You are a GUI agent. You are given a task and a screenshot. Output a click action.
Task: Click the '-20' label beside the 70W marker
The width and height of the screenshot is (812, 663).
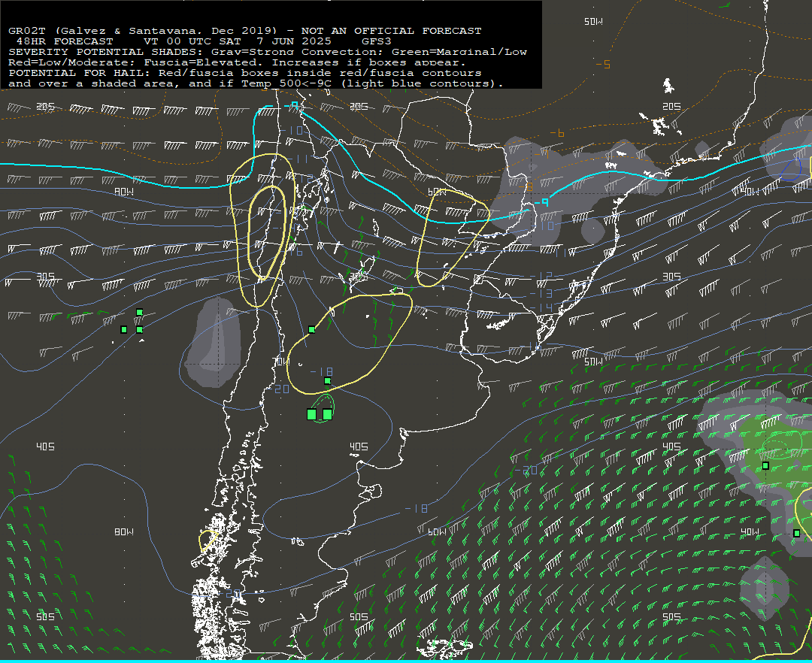[279, 389]
